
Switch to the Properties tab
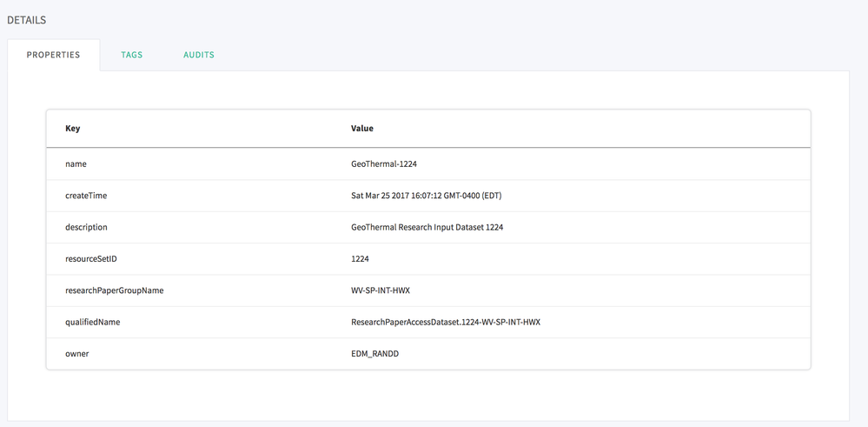53,55
